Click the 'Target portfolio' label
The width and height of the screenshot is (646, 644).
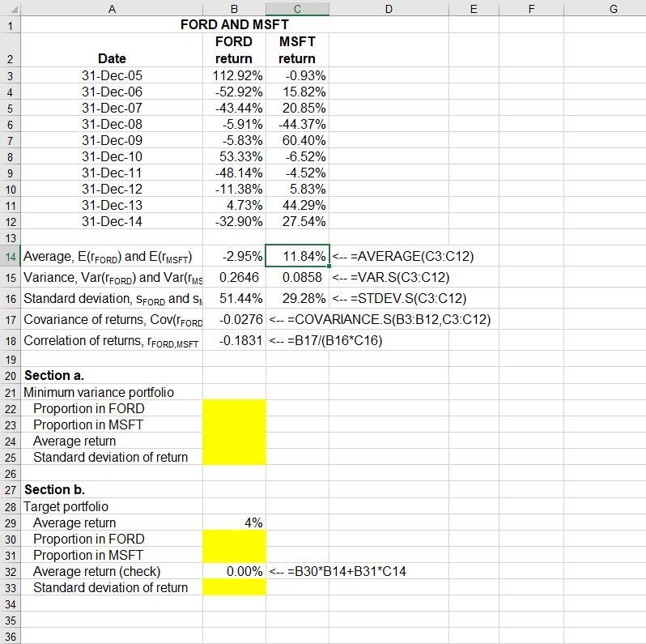pos(66,506)
